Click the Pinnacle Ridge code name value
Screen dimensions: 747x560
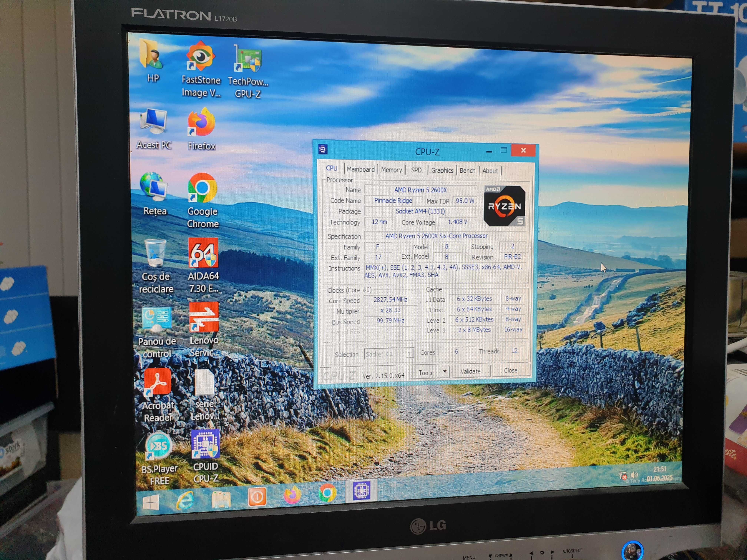393,201
